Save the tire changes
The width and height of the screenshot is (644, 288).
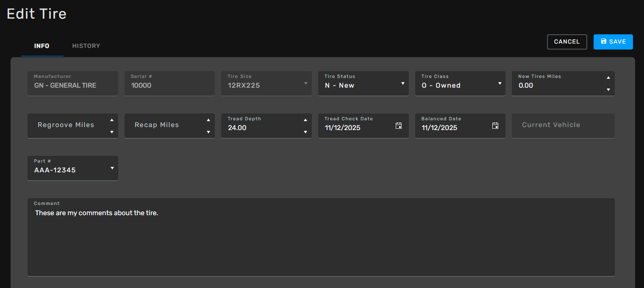613,42
